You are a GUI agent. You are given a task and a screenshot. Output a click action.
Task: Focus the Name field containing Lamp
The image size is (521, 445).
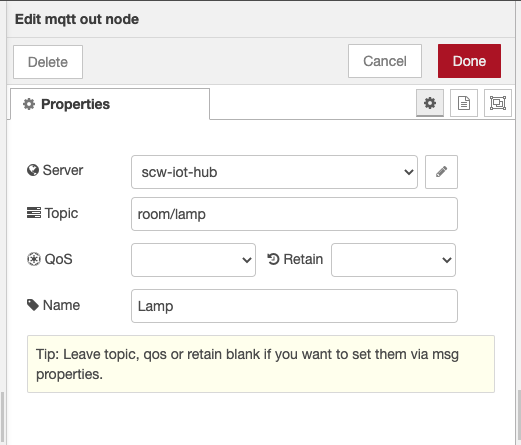[294, 306]
